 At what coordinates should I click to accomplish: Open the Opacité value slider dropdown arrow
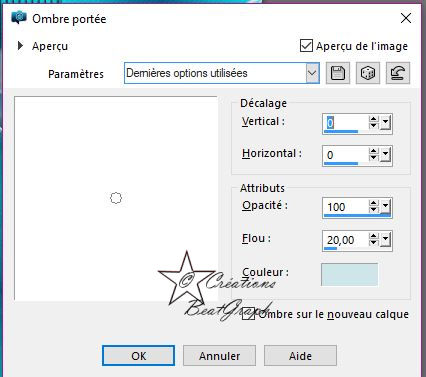click(386, 207)
